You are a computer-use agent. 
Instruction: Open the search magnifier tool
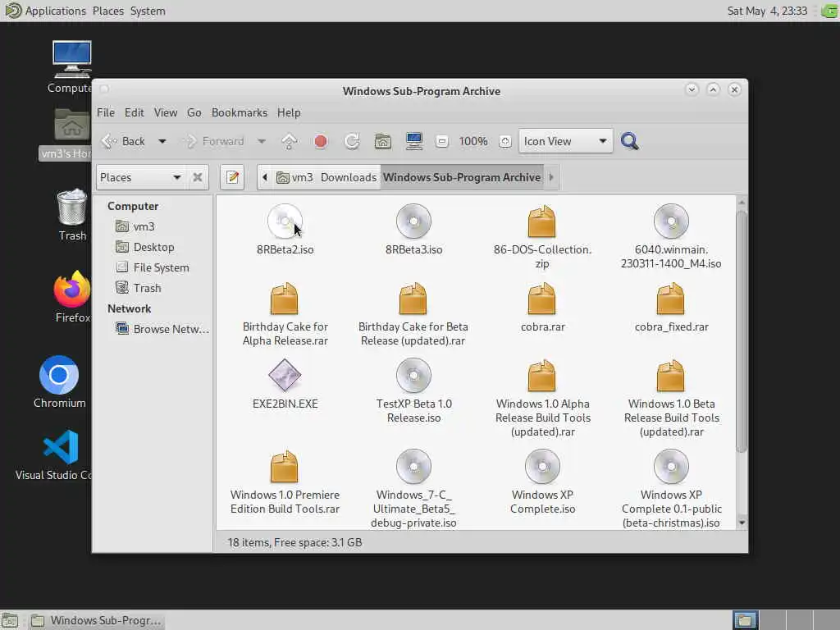(x=629, y=141)
